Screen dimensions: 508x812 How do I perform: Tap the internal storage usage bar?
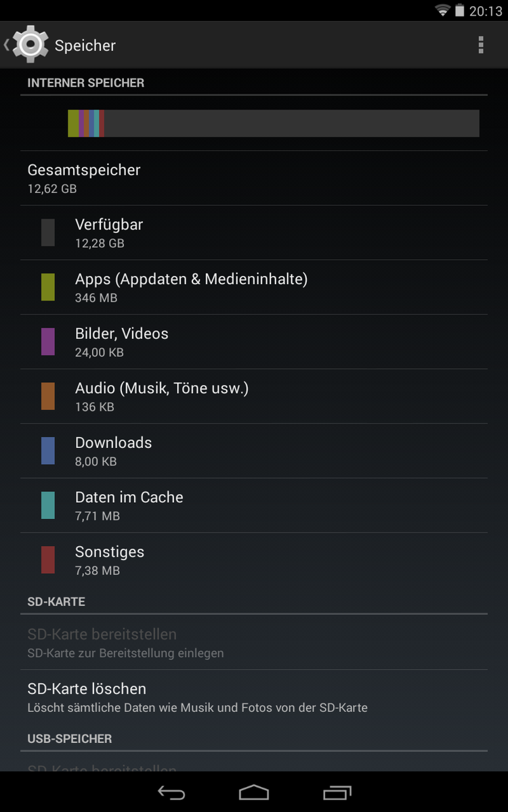(274, 123)
